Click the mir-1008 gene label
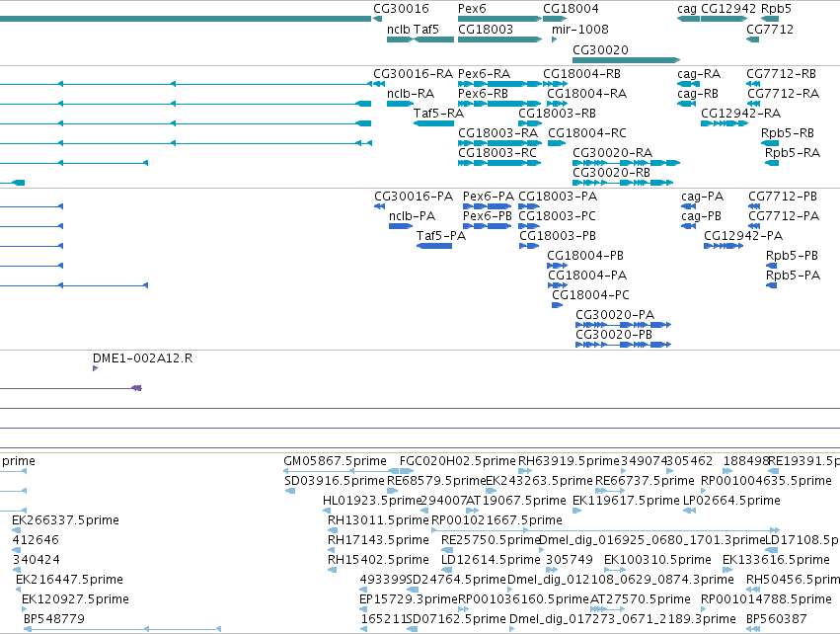840x634 pixels. click(580, 29)
